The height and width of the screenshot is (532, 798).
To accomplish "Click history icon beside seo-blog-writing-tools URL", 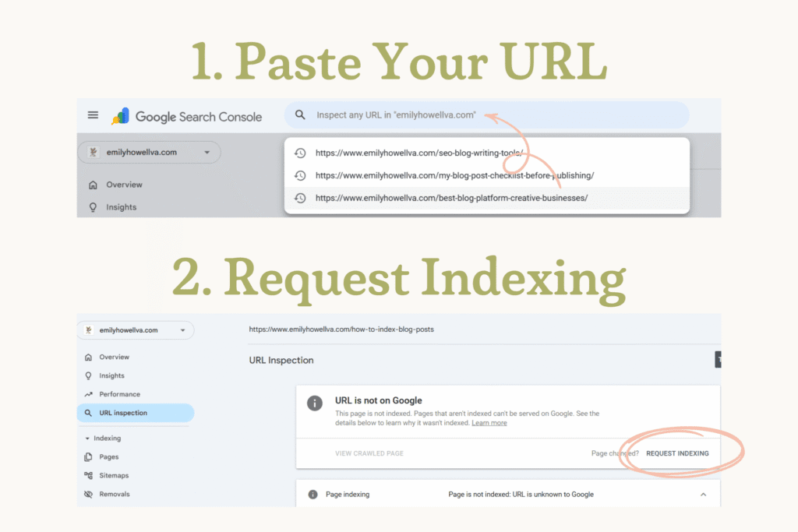I will coord(300,153).
